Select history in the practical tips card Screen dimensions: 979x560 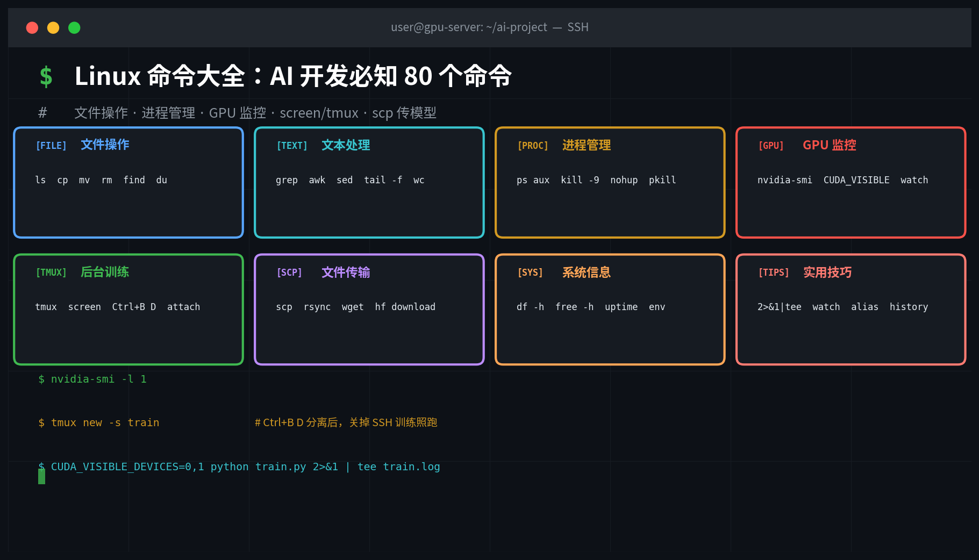(909, 307)
